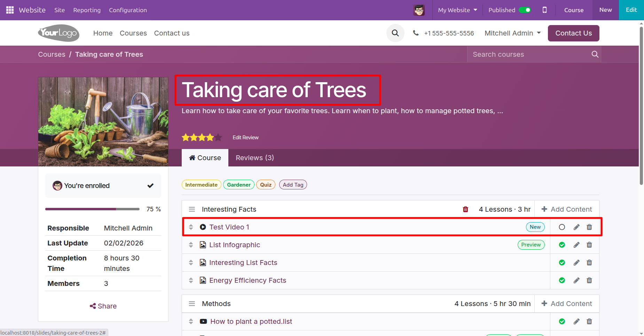Open the Site menu
This screenshot has height=336, width=644.
click(x=60, y=10)
